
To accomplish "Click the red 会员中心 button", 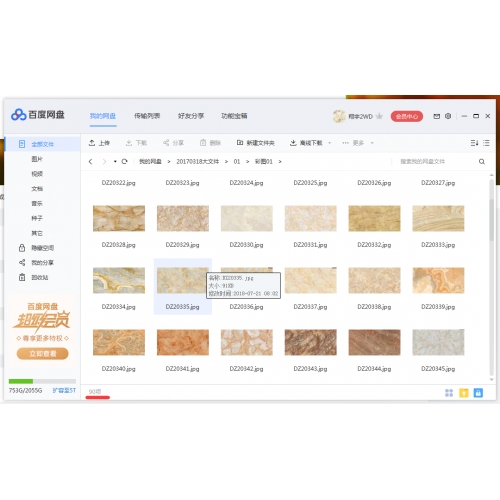I will 407,116.
